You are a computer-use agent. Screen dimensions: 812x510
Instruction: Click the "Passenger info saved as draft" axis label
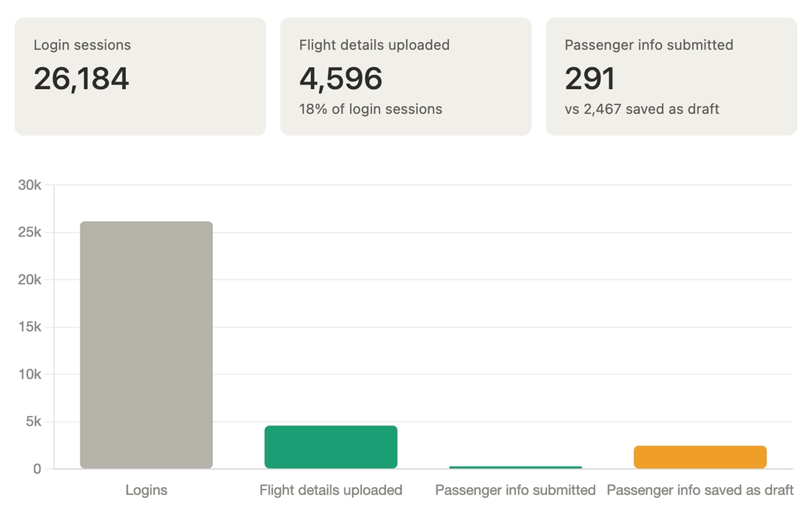700,490
